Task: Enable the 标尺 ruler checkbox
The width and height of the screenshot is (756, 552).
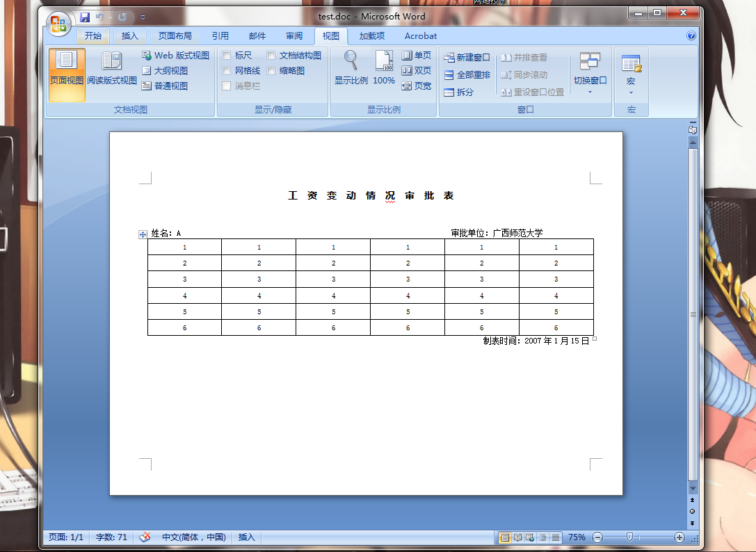Action: tap(227, 55)
